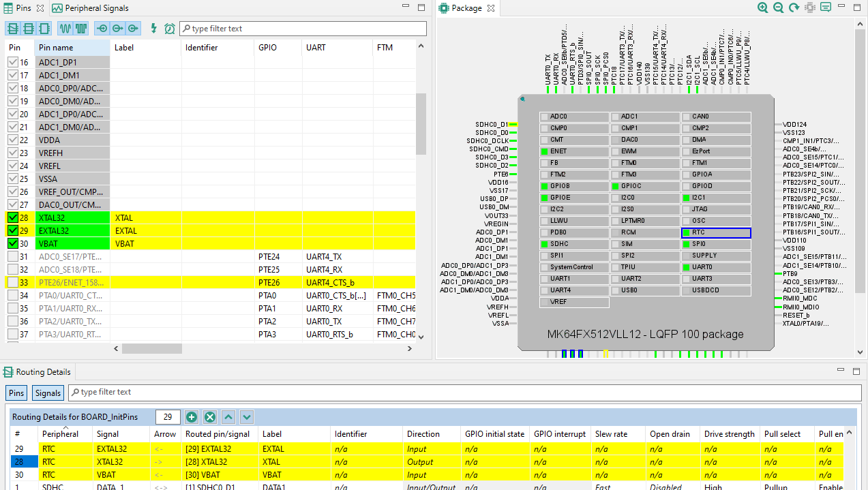Open the pin number stepper field showing 29
The height and width of the screenshot is (490, 868).
pyautogui.click(x=167, y=416)
